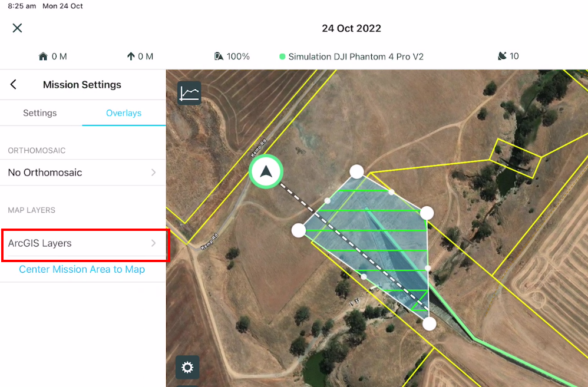Click Center Mission Area to Map

coord(81,269)
